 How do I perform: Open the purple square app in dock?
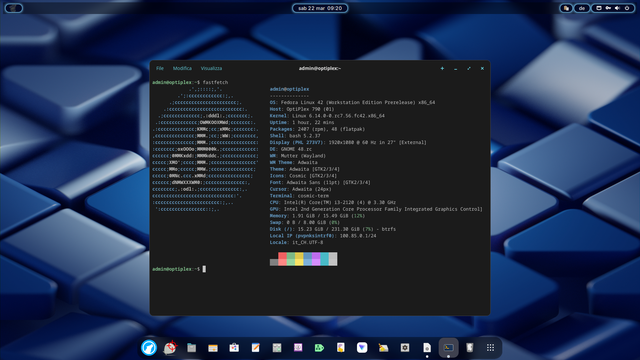click(x=298, y=348)
